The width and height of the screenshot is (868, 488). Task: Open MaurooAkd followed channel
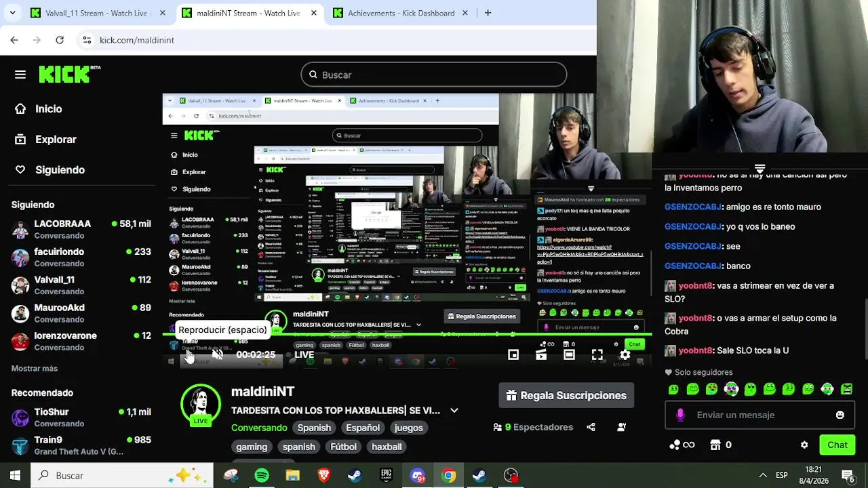pos(81,313)
